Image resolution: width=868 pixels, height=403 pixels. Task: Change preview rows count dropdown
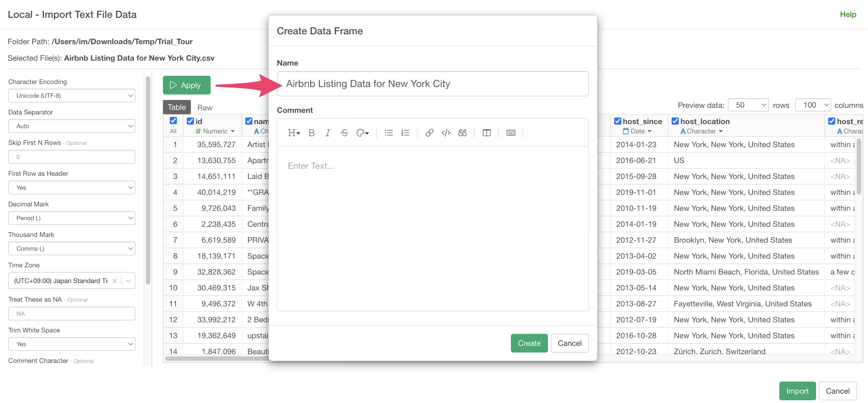point(748,105)
